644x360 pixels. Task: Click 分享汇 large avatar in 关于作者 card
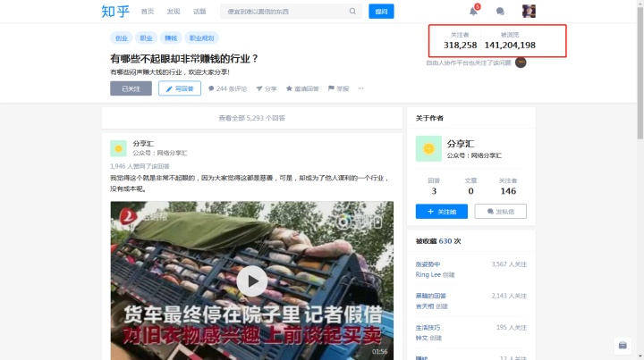[x=428, y=148]
